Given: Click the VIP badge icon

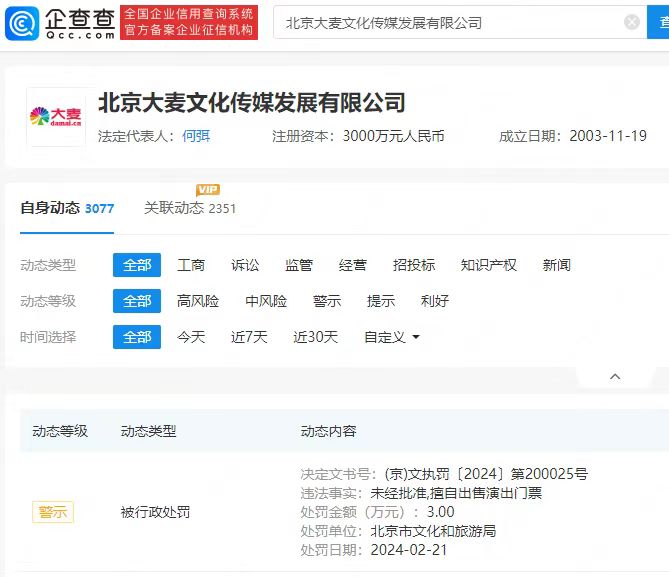Looking at the screenshot, I should click(208, 190).
